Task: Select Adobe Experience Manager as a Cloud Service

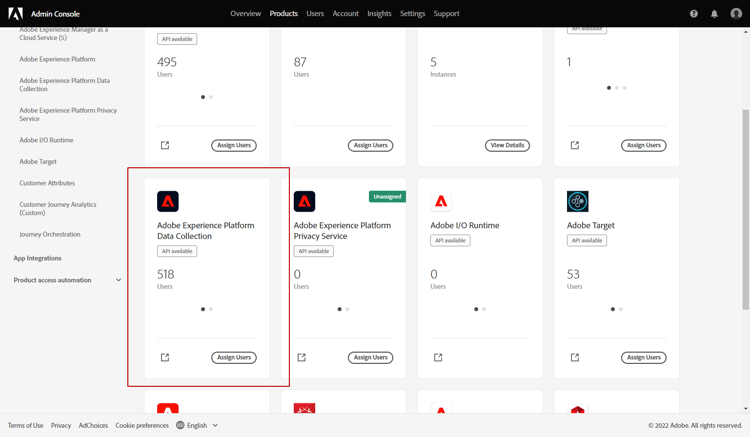Action: (x=64, y=33)
